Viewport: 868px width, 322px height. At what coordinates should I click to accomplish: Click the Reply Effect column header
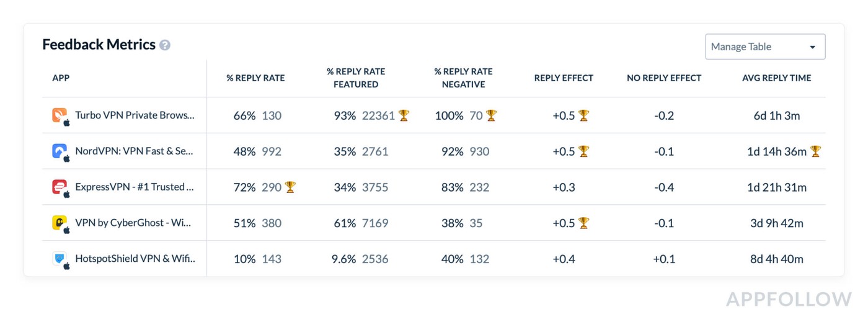point(564,78)
